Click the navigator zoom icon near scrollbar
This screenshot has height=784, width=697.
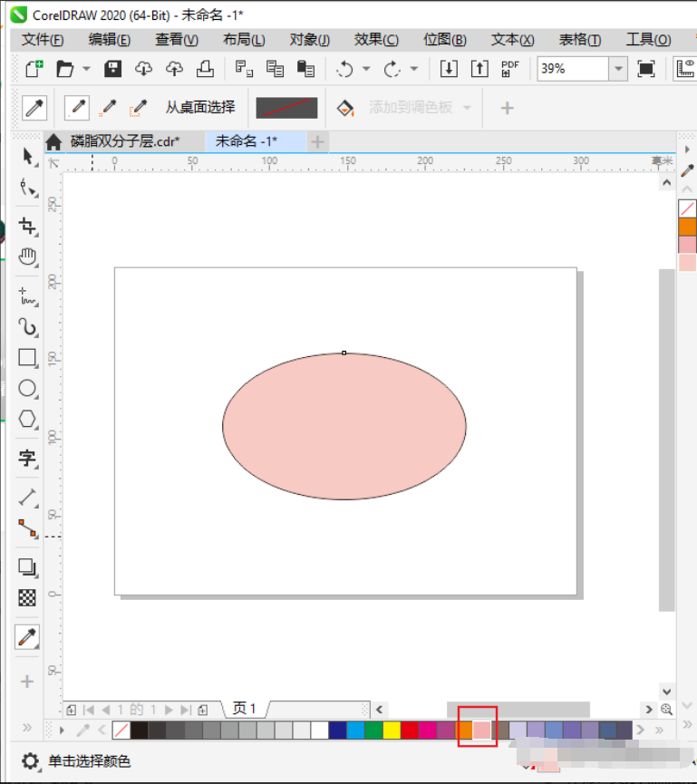pyautogui.click(x=666, y=709)
